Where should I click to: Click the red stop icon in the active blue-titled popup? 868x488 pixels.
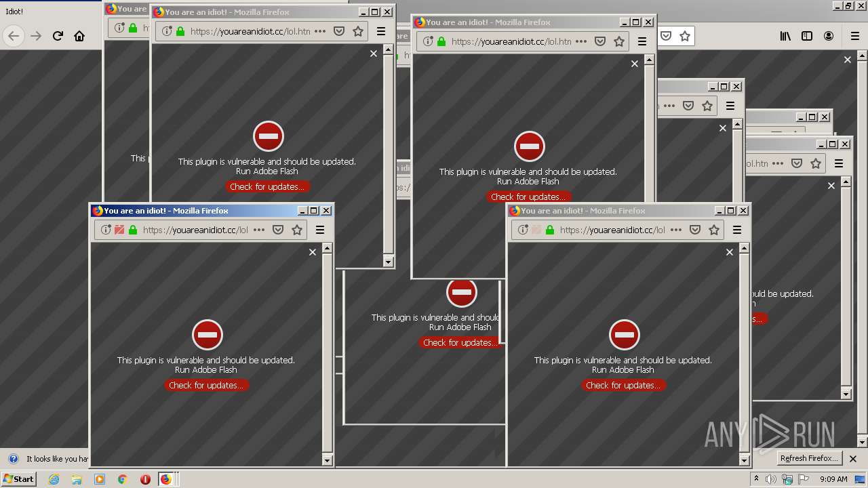(x=207, y=335)
